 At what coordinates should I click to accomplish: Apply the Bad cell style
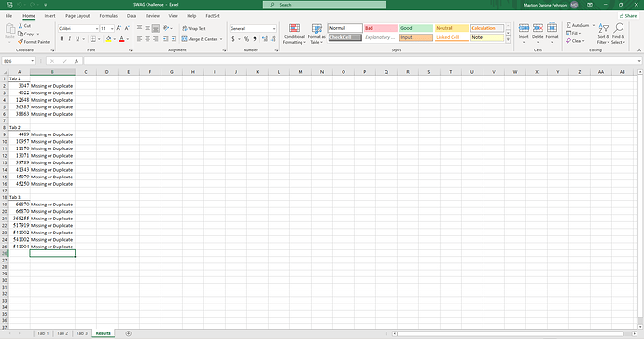tap(381, 28)
